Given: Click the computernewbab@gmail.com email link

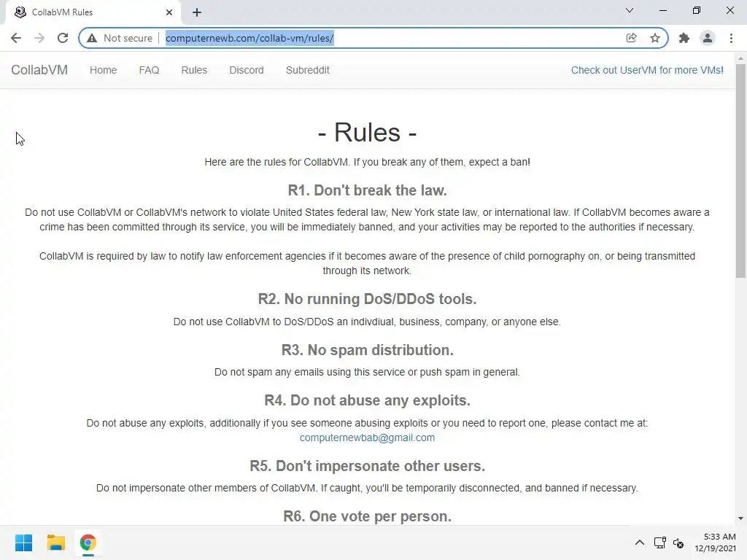Looking at the screenshot, I should pyautogui.click(x=368, y=437).
